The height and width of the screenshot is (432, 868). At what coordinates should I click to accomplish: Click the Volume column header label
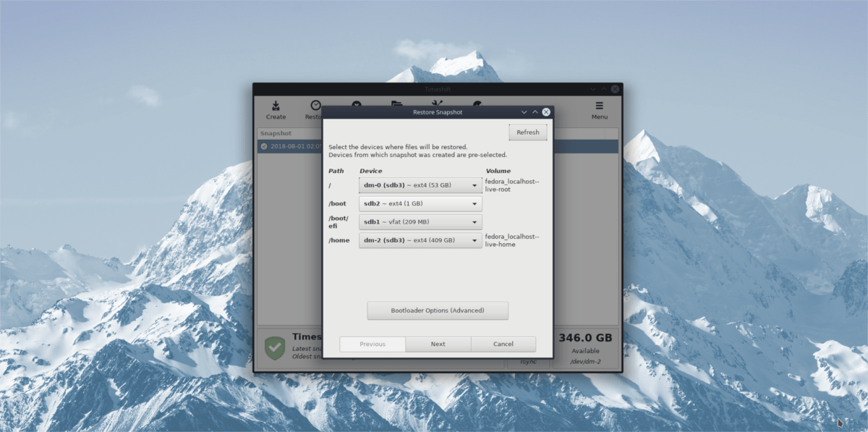[498, 171]
